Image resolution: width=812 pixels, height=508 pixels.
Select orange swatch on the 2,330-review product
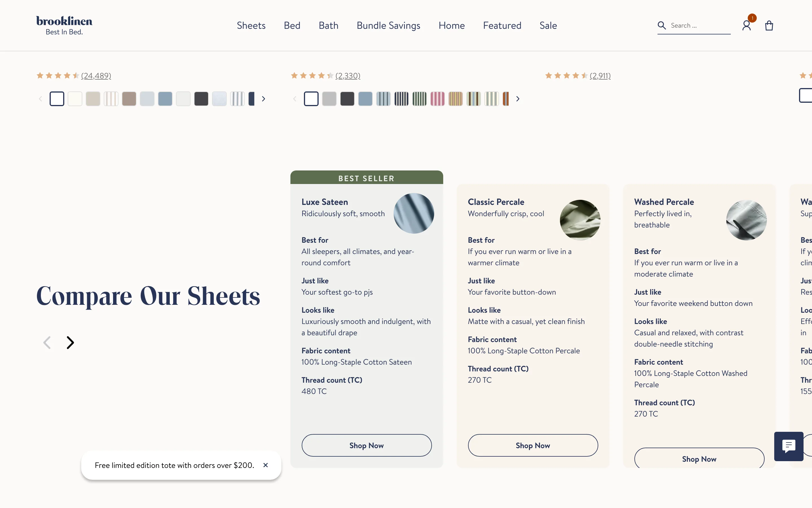(506, 99)
